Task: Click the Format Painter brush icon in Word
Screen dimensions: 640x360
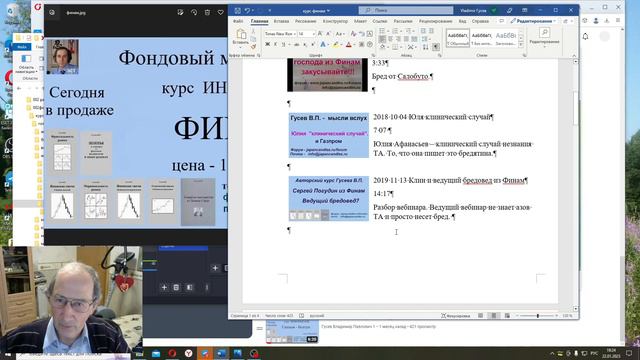Action: [x=253, y=47]
